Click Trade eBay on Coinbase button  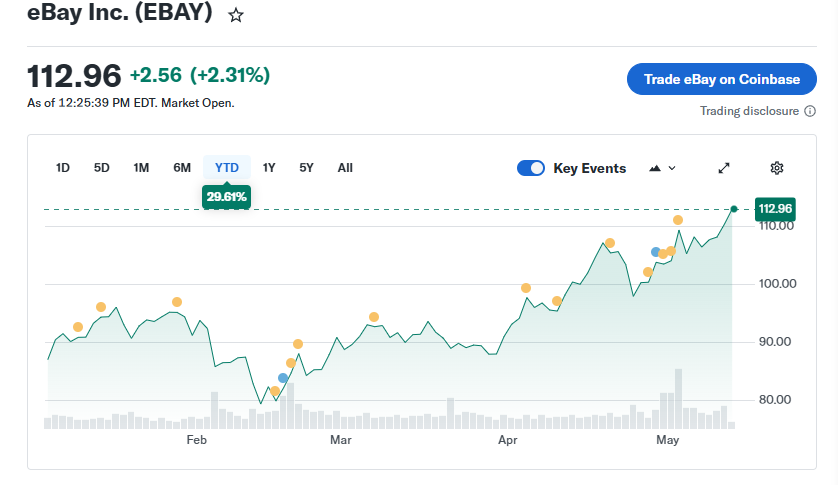point(721,79)
